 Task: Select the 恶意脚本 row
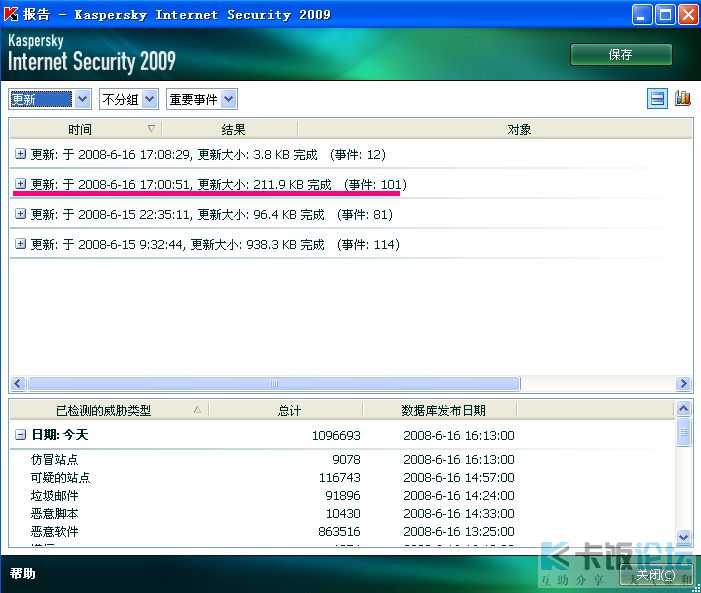tap(342, 513)
